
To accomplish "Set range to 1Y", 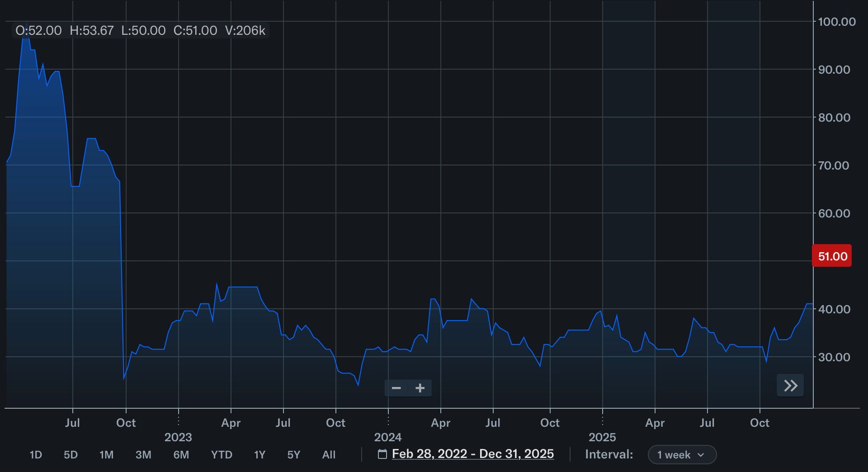I will coord(259,455).
